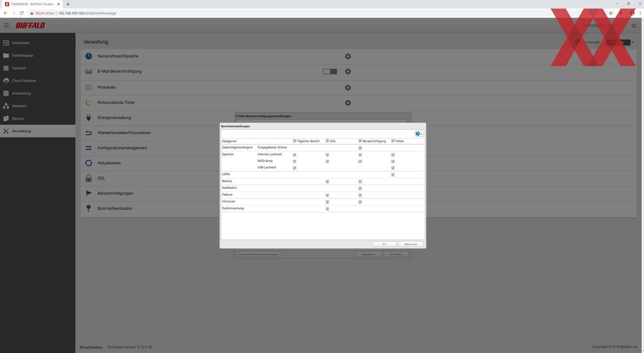This screenshot has width=644, height=353.
Task: Open the Language dropdown
Action: (619, 42)
